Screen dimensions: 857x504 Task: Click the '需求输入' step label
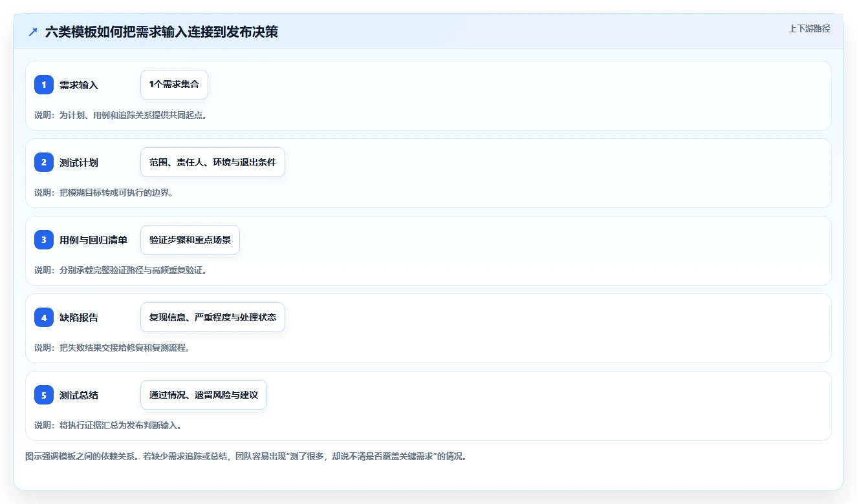pyautogui.click(x=79, y=85)
